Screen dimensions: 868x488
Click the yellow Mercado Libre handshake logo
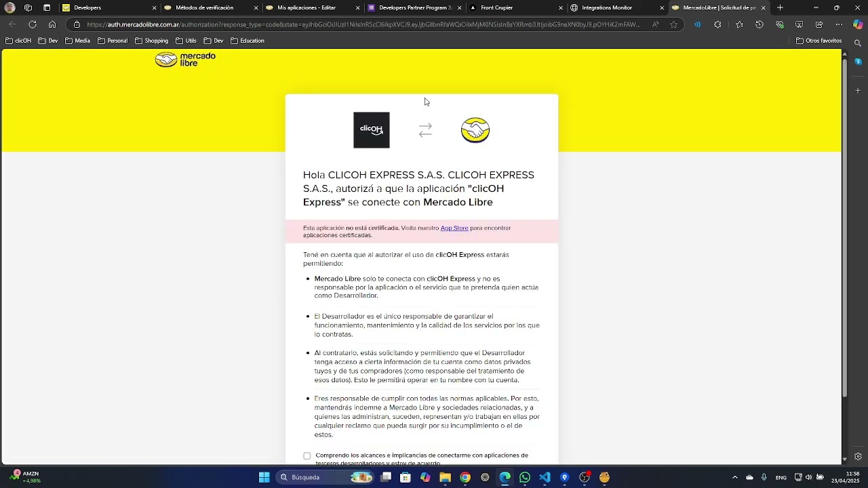click(x=475, y=130)
